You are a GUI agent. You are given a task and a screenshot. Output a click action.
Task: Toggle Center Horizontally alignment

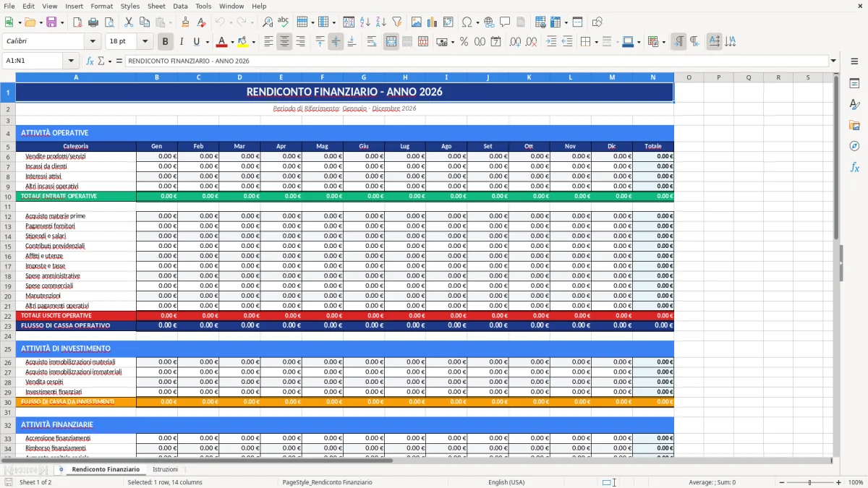[284, 42]
